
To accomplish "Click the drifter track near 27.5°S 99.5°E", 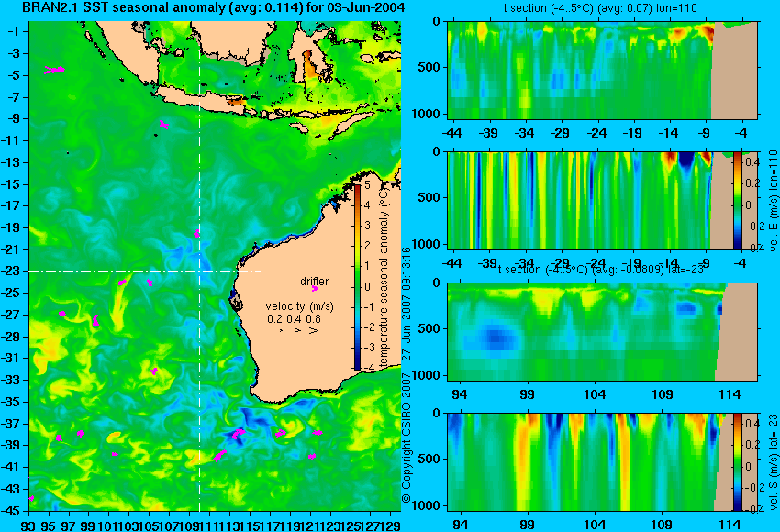I will pyautogui.click(x=95, y=320).
